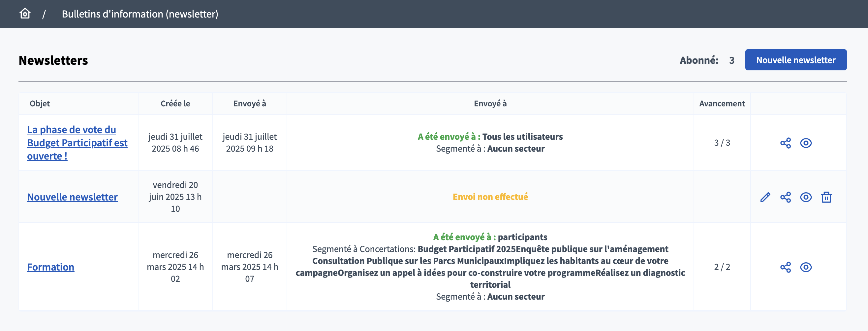Image resolution: width=868 pixels, height=331 pixels.
Task: Click the Bulletins d'information breadcrumb item
Action: pyautogui.click(x=140, y=14)
